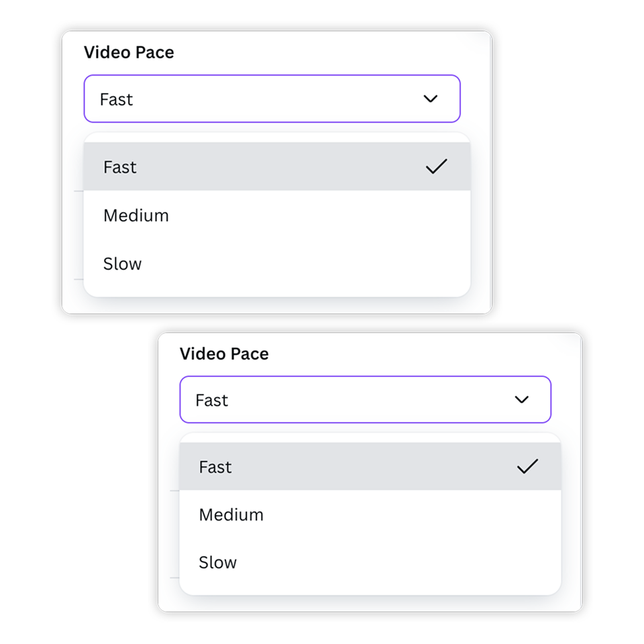Collapse the expanded options list under Video Pace
Image resolution: width=644 pixels, height=644 pixels.
(272, 99)
